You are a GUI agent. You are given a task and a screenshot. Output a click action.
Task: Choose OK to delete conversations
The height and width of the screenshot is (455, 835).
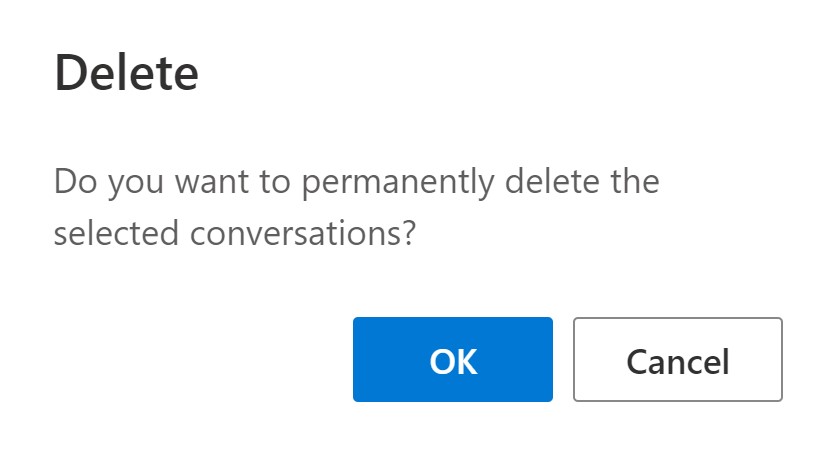(453, 360)
